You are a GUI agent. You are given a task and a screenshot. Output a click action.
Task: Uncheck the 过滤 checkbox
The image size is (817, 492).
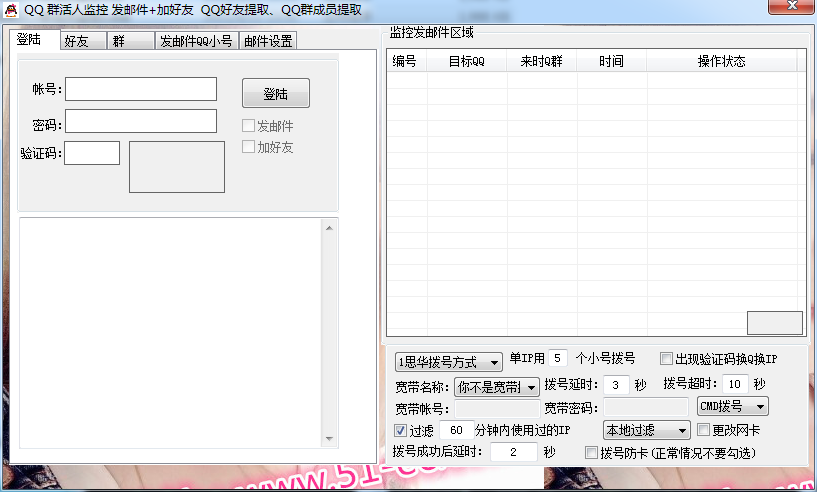point(400,430)
